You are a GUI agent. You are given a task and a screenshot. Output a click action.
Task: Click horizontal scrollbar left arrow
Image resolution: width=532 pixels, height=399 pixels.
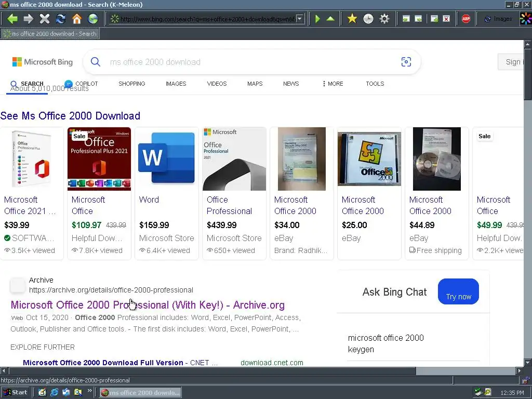click(x=4, y=371)
